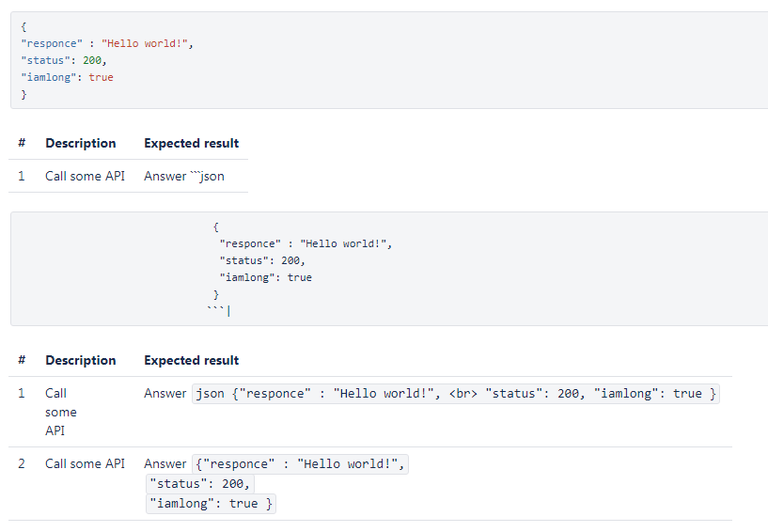The image size is (768, 532).
Task: Click the "status": 200, inline code in row 2
Action: pos(200,484)
